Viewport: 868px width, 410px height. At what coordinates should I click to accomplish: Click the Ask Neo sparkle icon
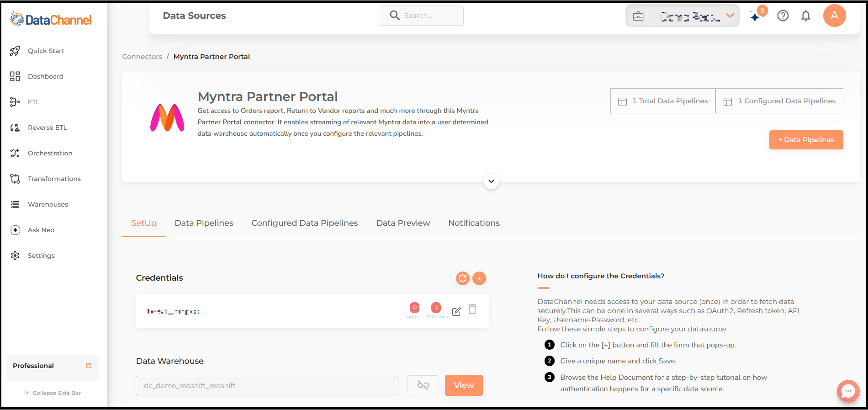click(x=15, y=230)
